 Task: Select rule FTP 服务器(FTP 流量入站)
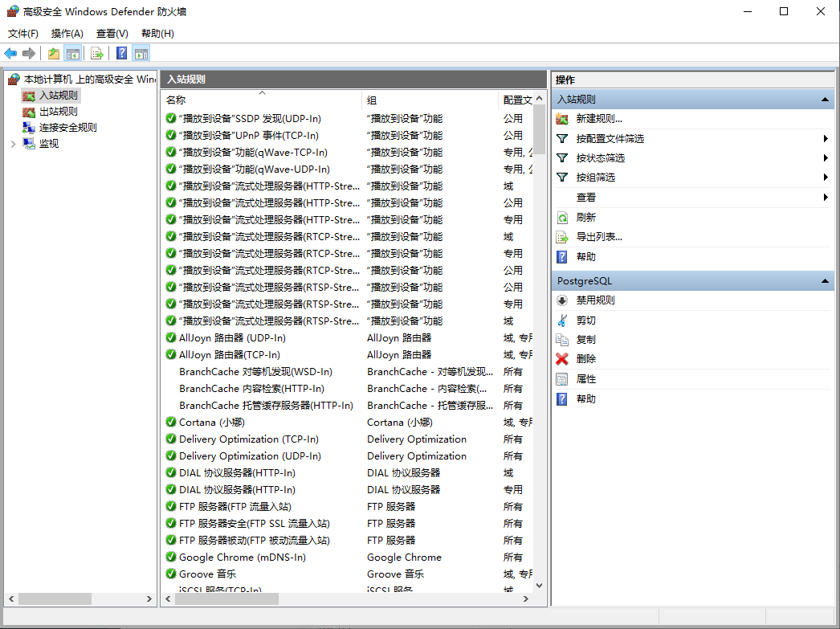click(x=235, y=506)
